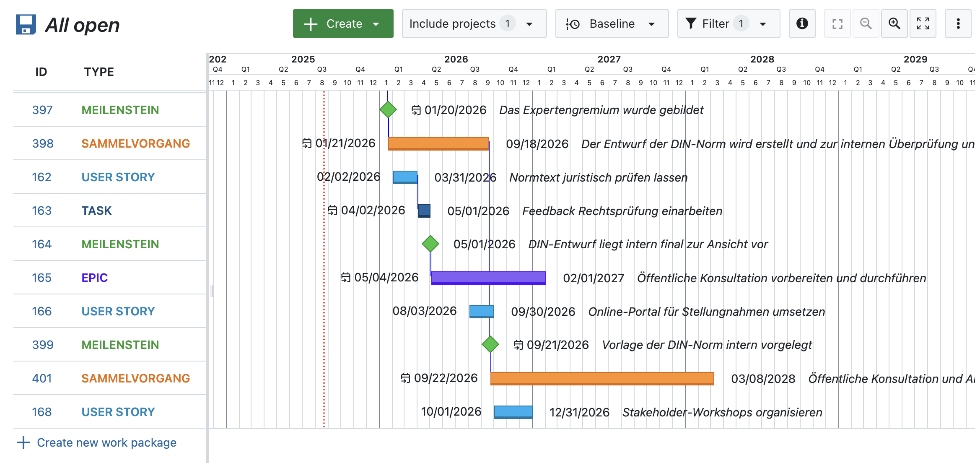Expand the Filter dropdown
980x463 pixels.
(x=763, y=23)
